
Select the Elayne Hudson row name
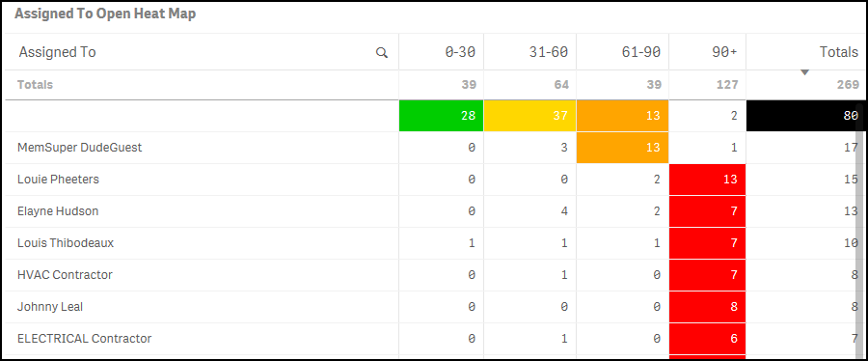[58, 211]
